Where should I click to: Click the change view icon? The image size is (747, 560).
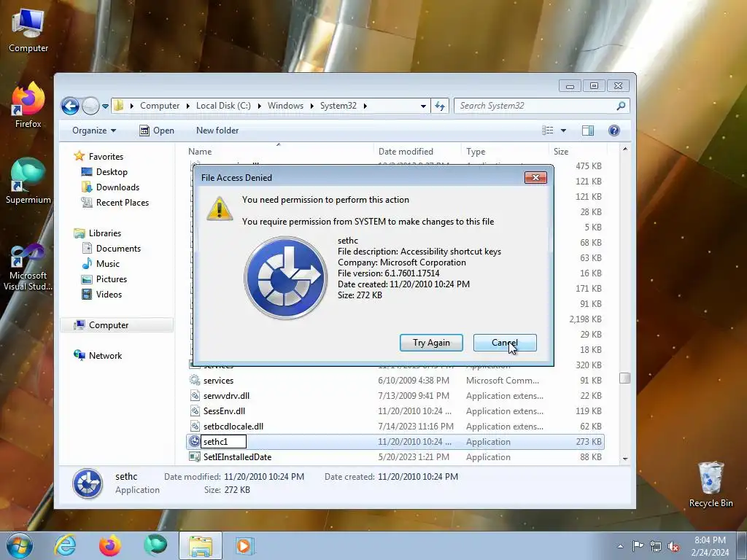548,131
